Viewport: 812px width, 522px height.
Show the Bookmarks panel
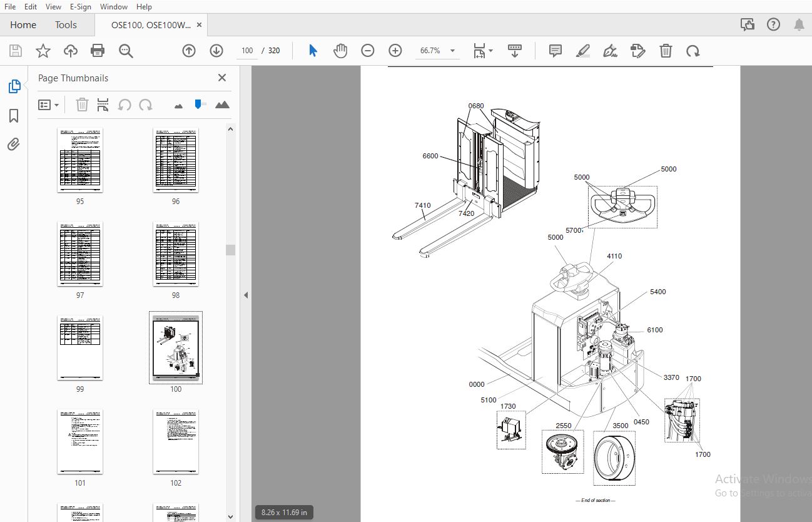pos(14,116)
